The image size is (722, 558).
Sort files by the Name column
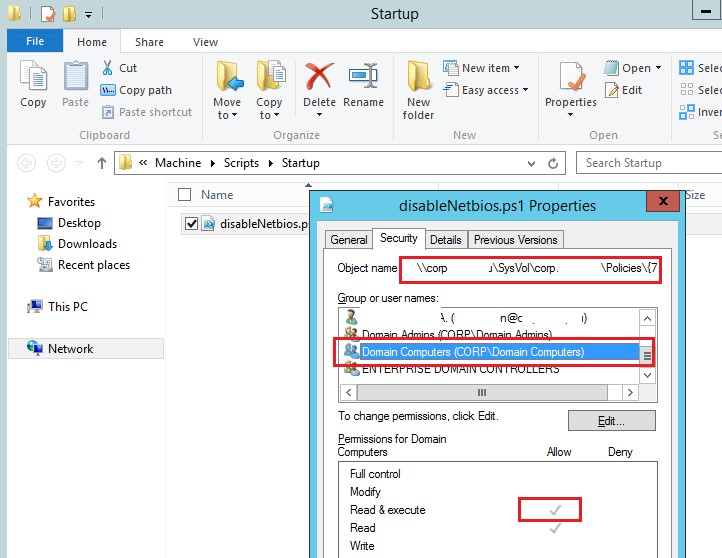[x=216, y=195]
